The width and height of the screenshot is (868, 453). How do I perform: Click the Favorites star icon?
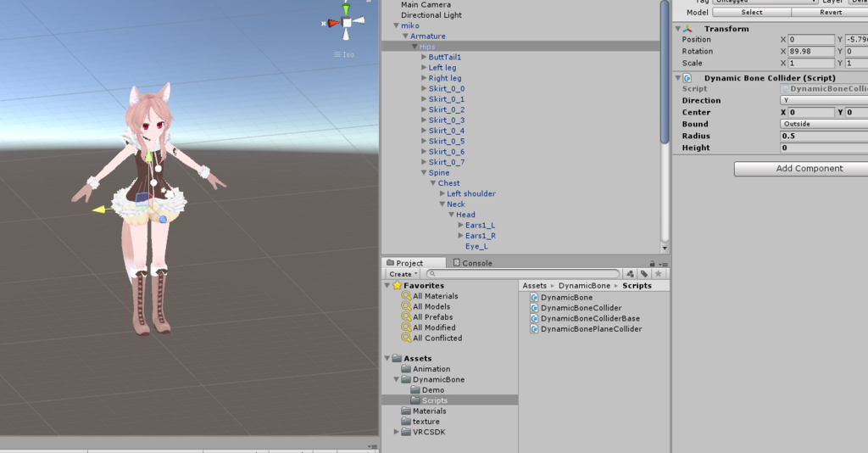397,285
